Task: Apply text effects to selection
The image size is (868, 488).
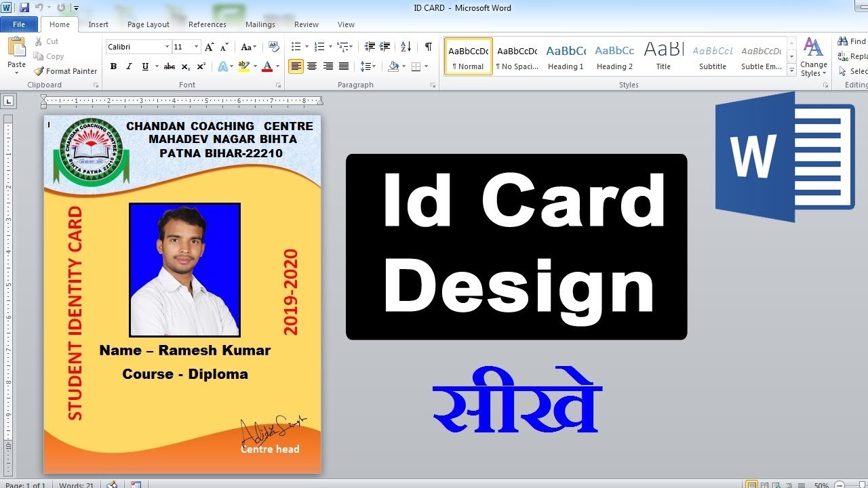Action: click(x=223, y=66)
